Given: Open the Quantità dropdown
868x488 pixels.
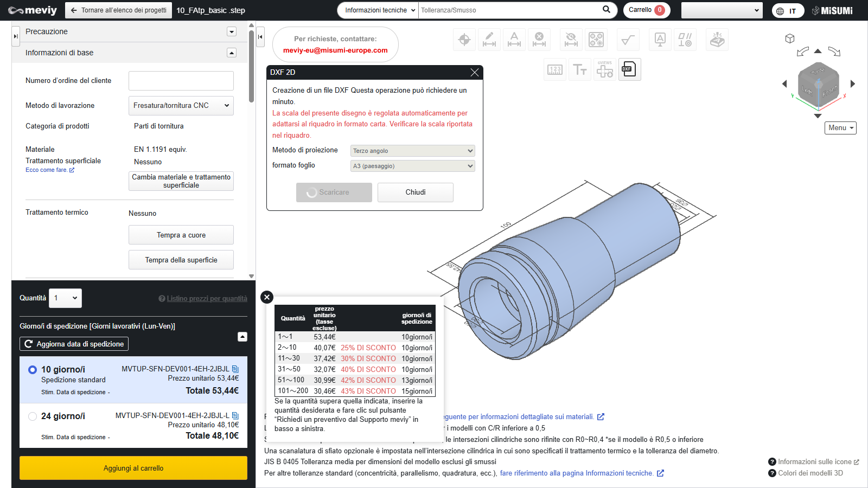Looking at the screenshot, I should 65,298.
